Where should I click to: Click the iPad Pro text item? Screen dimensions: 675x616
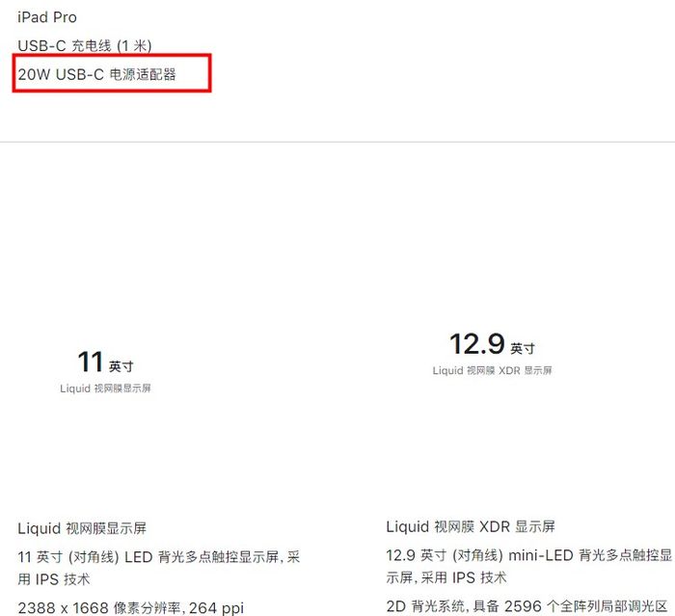(x=47, y=17)
